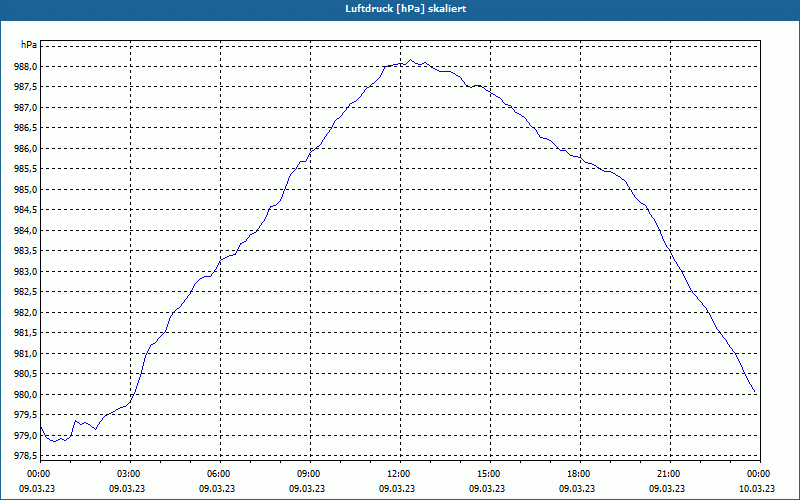Select the 980,0 pressure label
The image size is (800, 500).
pyautogui.click(x=26, y=394)
